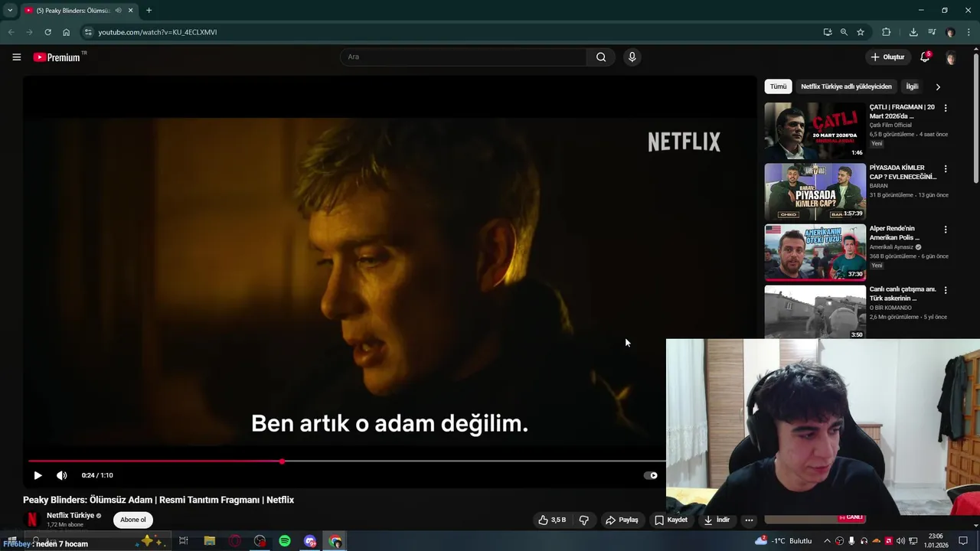
Task: Like the video with thumbs up
Action: pos(552,520)
